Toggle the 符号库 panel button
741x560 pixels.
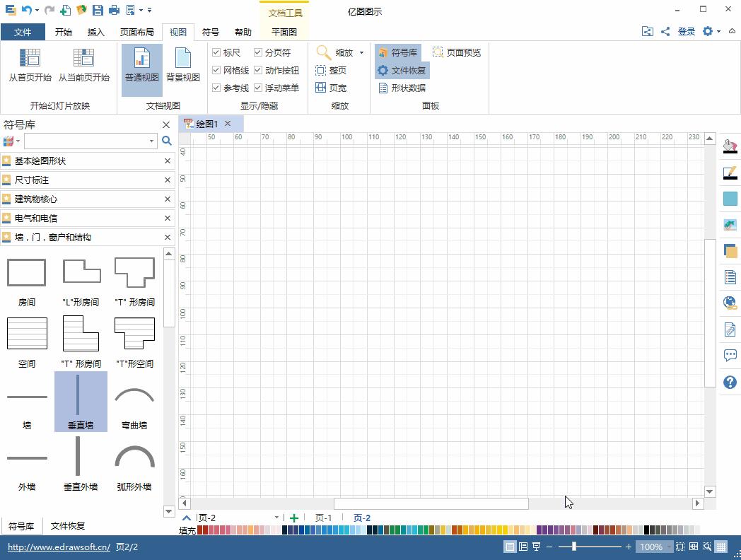tap(398, 52)
